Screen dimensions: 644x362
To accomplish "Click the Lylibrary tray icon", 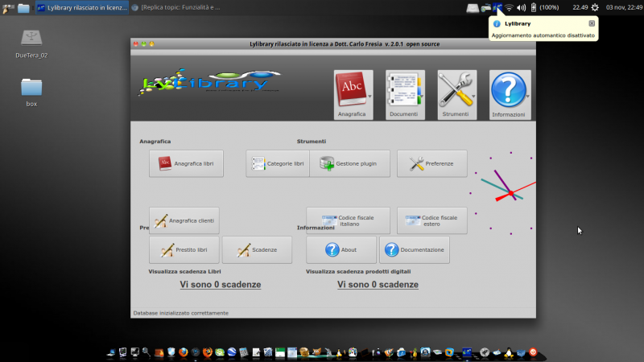I will click(497, 7).
